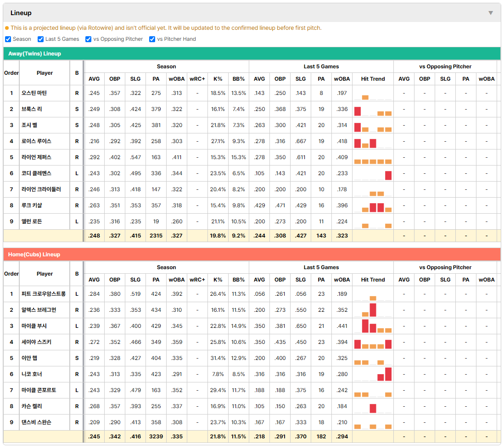Collapse the Lineup panel arrow
This screenshot has height=448, width=504.
coord(491,13)
